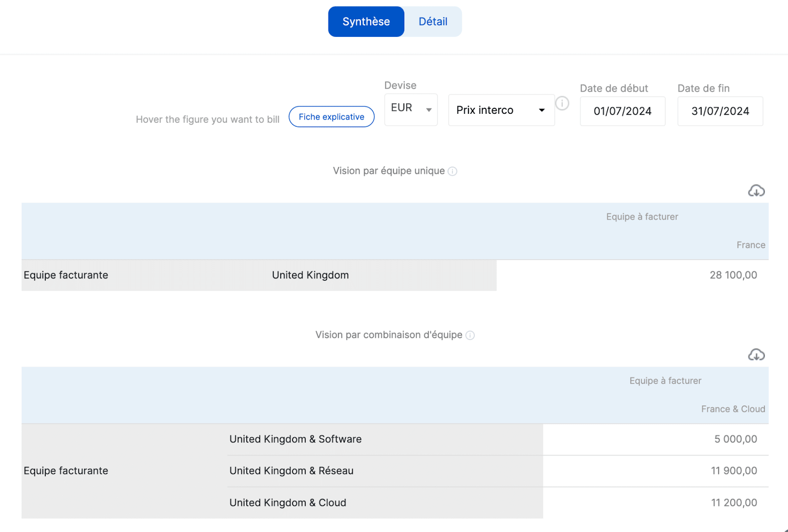This screenshot has height=532, width=788.
Task: Show info for Vision par combinaison d'équipe
Action: click(x=470, y=335)
